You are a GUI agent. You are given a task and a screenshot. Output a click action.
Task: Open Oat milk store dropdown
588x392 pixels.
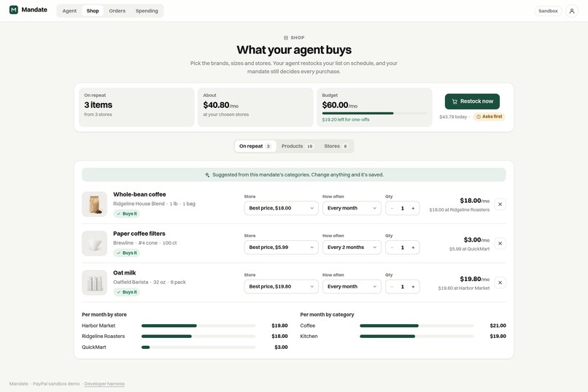[282, 287]
